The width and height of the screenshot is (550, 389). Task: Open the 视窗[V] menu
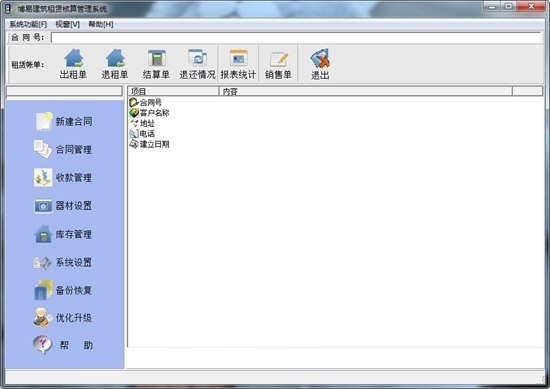pyautogui.click(x=68, y=24)
